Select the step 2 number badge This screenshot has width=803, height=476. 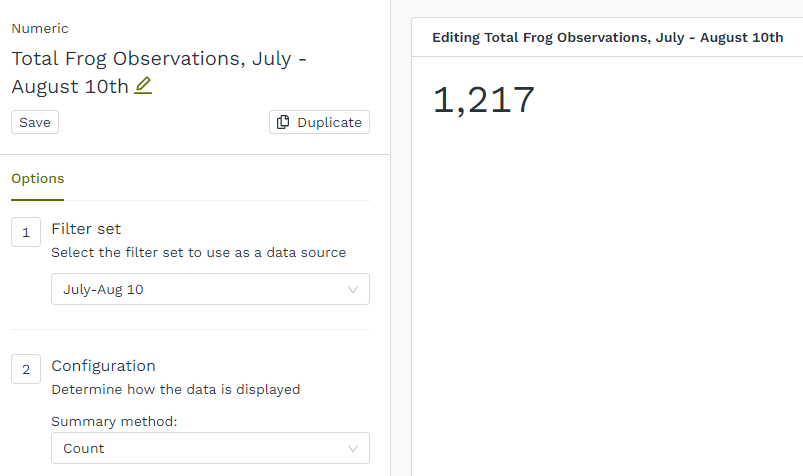pos(25,370)
